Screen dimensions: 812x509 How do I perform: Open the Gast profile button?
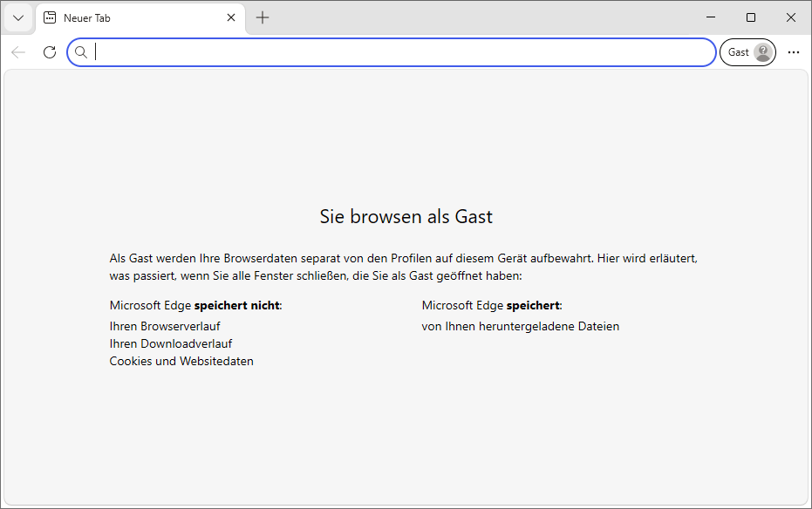tap(747, 52)
